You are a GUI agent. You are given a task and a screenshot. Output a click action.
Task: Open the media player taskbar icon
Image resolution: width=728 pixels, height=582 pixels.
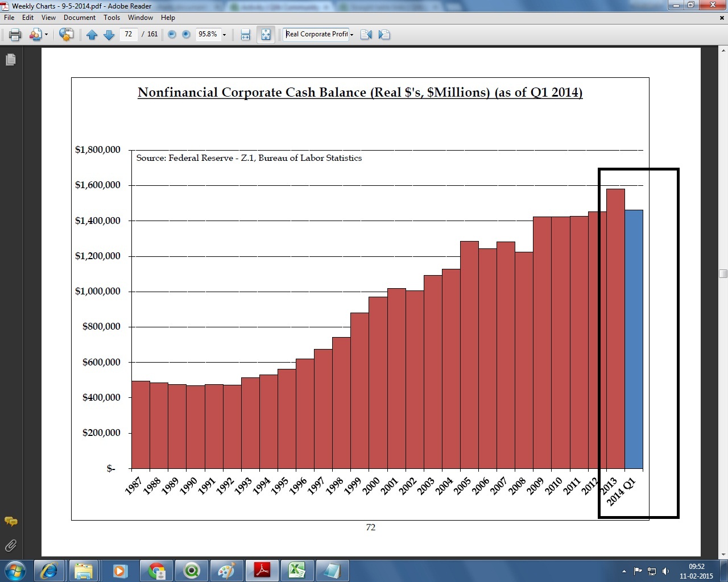coord(119,571)
